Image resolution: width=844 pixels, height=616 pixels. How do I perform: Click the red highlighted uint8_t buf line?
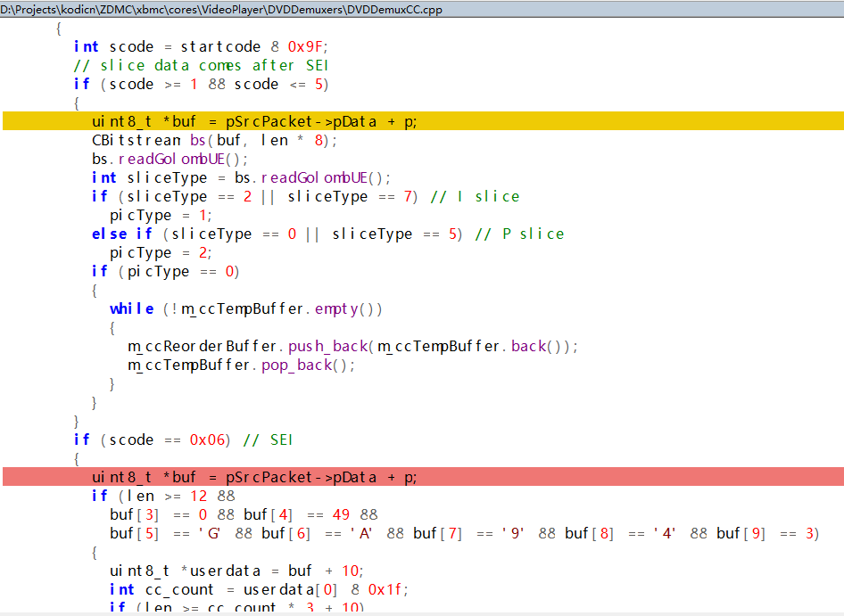tap(254, 477)
